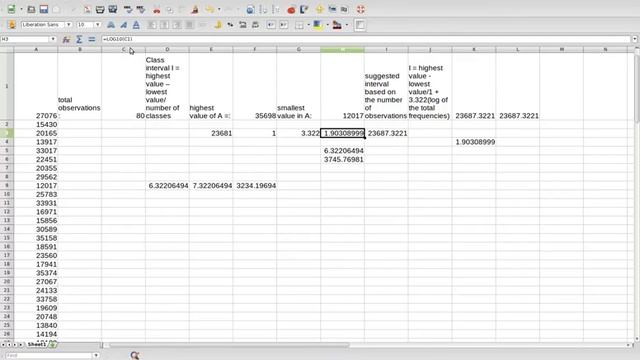The height and width of the screenshot is (360, 640).
Task: Switch to the Sheet1 tab
Action: coord(37,345)
